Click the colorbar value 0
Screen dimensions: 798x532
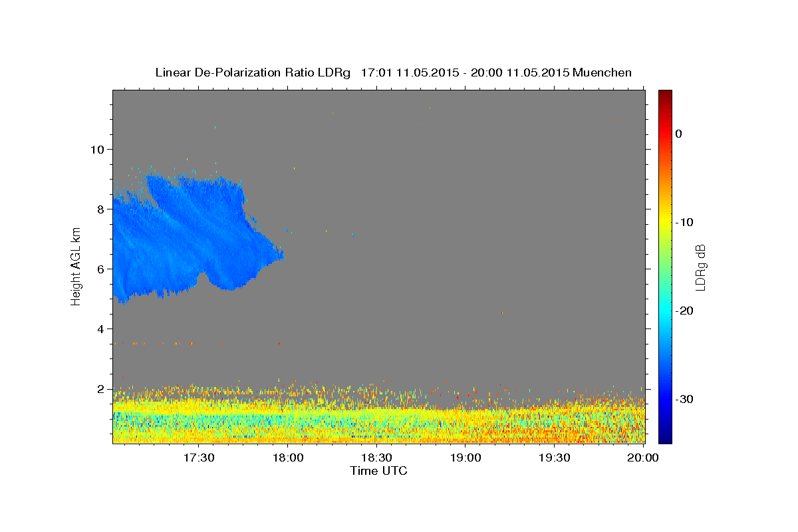tap(678, 134)
